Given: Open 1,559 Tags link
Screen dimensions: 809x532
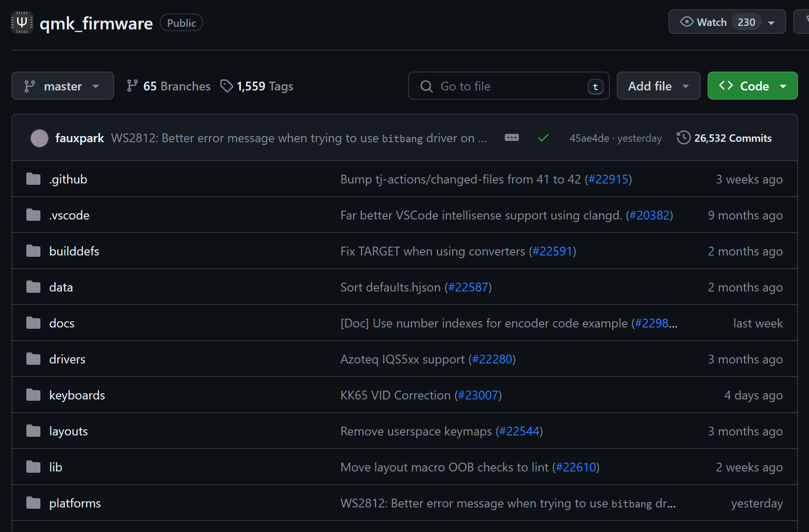Looking at the screenshot, I should coord(257,86).
